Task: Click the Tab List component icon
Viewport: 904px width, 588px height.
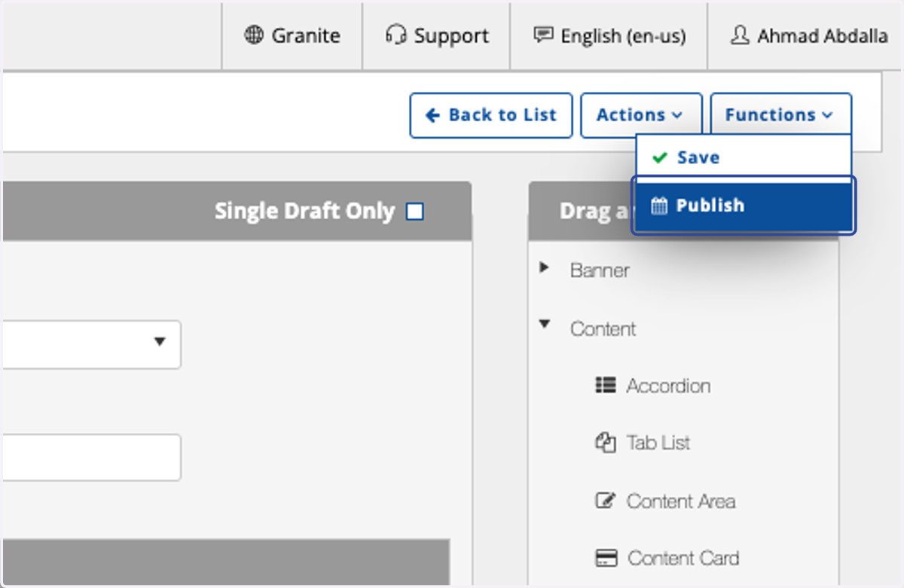Action: point(606,442)
